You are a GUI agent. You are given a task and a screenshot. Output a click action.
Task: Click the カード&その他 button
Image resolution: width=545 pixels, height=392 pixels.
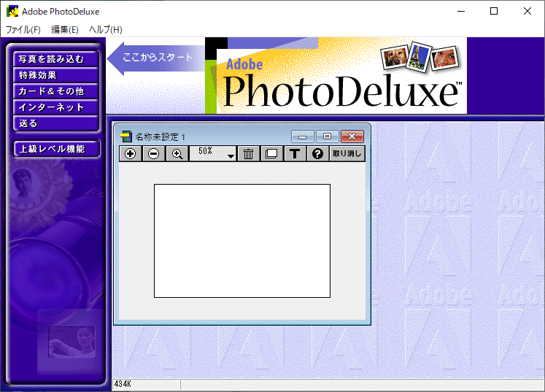[56, 91]
